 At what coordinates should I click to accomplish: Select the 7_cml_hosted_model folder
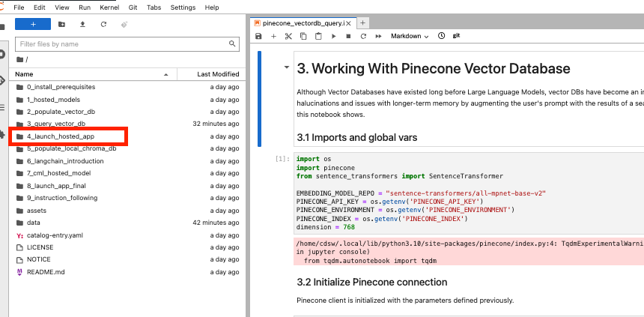(x=127, y=173)
